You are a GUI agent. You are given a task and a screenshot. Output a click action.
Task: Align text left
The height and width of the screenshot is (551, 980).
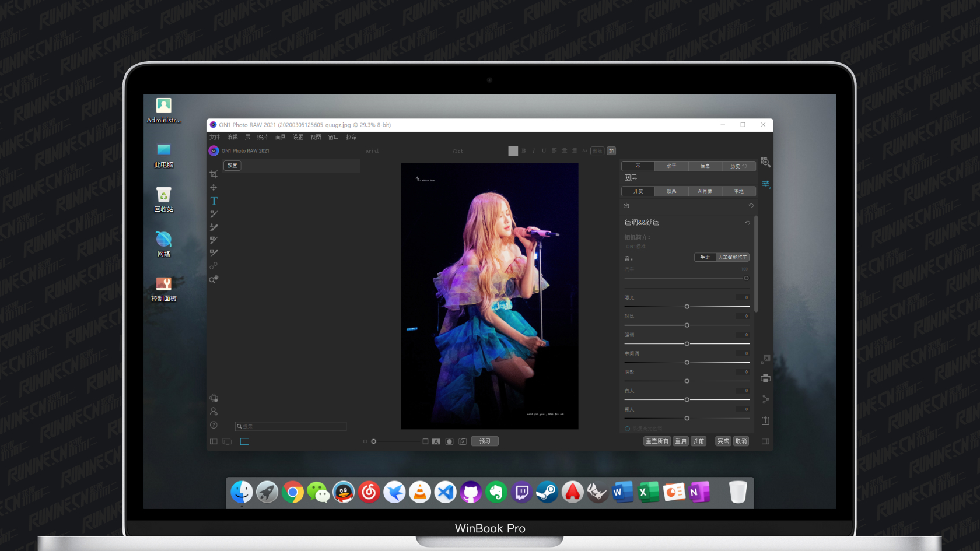554,150
